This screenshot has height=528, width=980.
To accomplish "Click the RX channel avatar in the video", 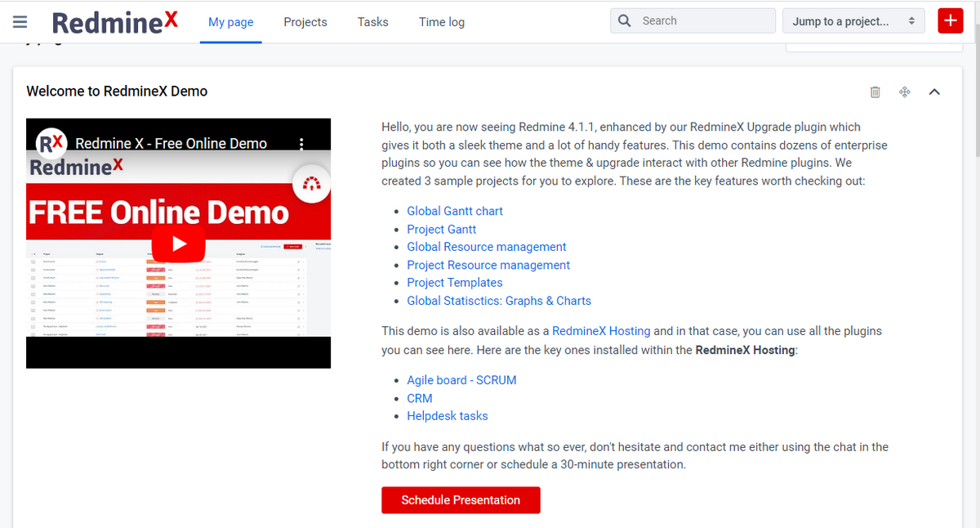I will tap(51, 143).
